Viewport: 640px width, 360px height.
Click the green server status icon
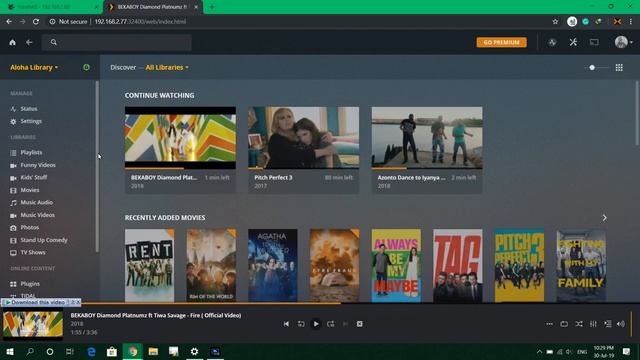click(x=86, y=67)
